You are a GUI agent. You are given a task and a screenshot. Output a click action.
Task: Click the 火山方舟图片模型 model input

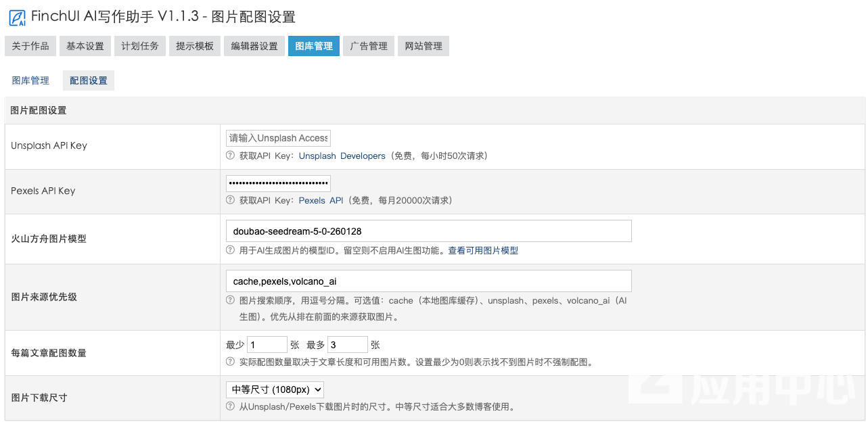(428, 231)
